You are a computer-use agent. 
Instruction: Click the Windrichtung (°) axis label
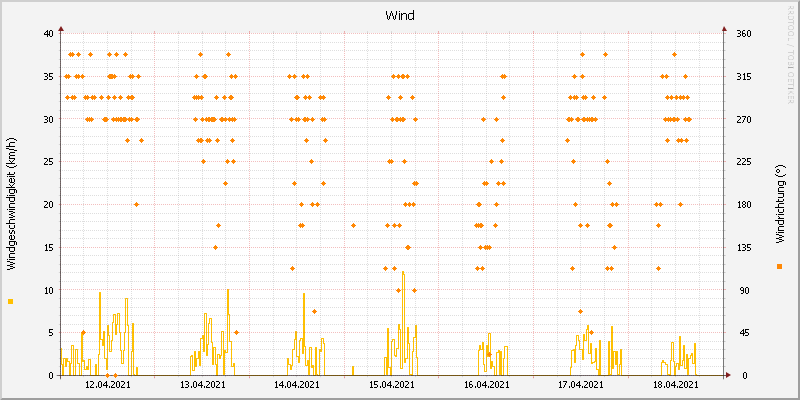[x=779, y=205]
